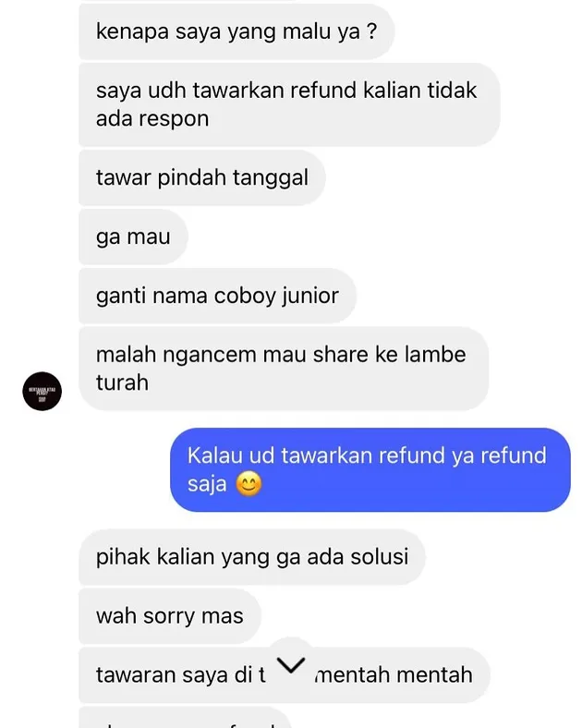Tap the 'ga mau' message bubble
The width and height of the screenshot is (582, 728).
coord(133,237)
